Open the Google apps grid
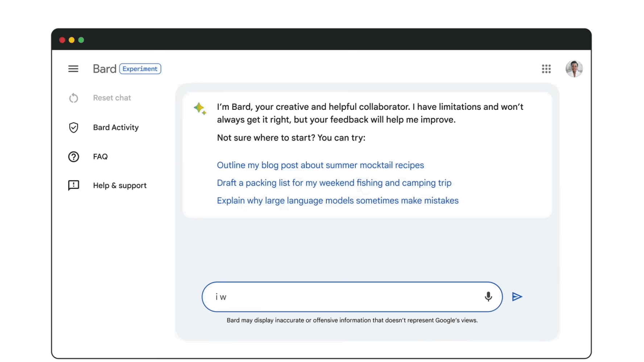This screenshot has width=644, height=362. (546, 69)
